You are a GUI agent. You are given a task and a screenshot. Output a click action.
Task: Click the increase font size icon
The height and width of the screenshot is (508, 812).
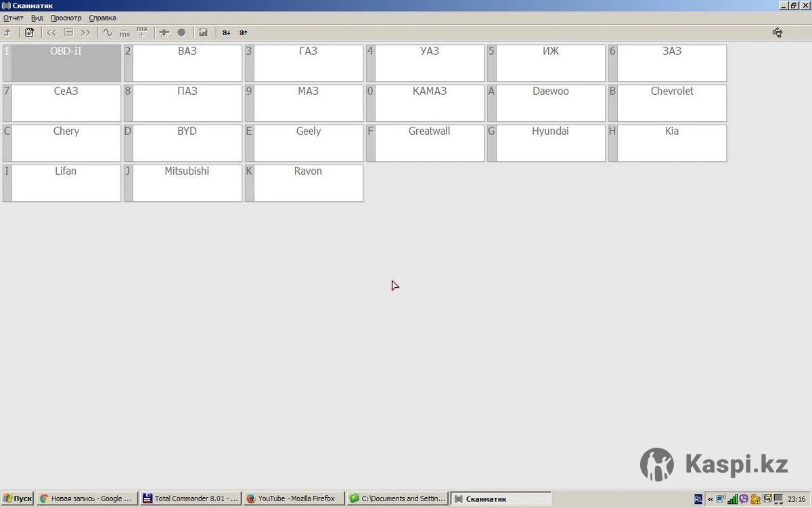click(x=244, y=33)
